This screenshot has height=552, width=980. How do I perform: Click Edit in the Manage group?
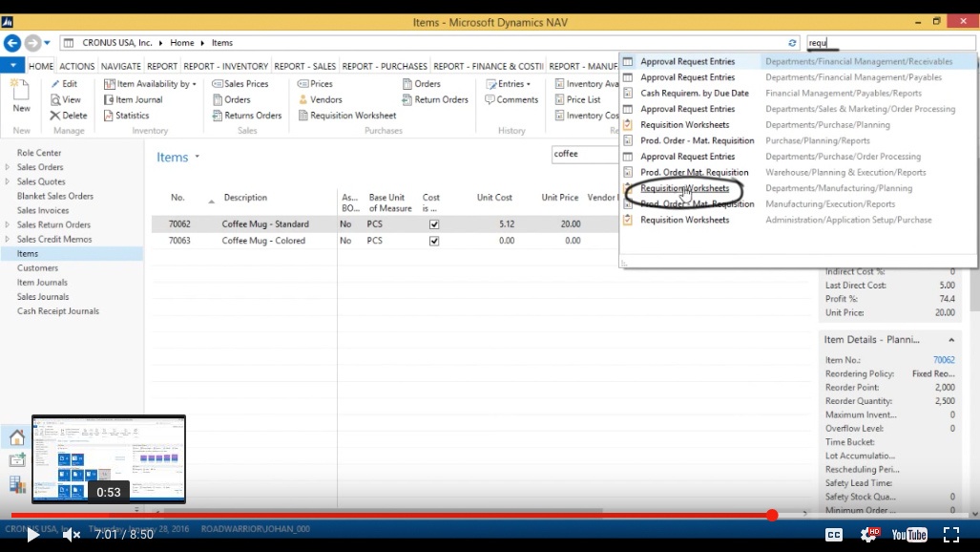point(64,83)
